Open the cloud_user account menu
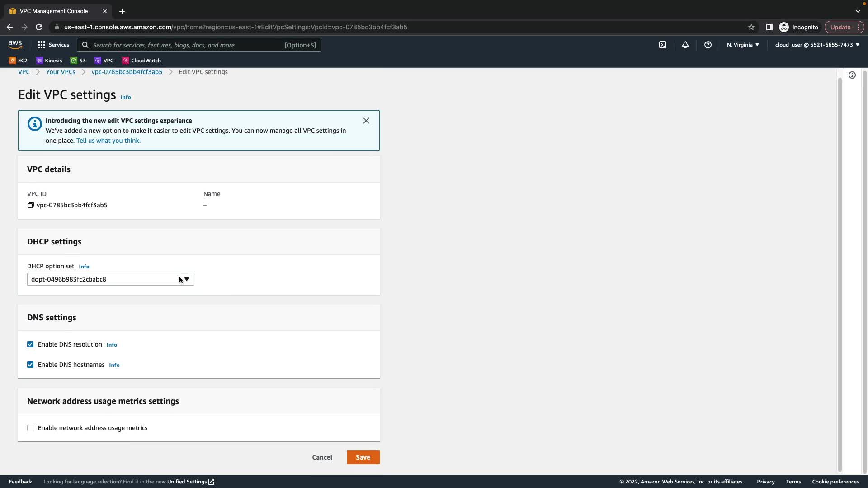The height and width of the screenshot is (488, 868). [x=817, y=45]
